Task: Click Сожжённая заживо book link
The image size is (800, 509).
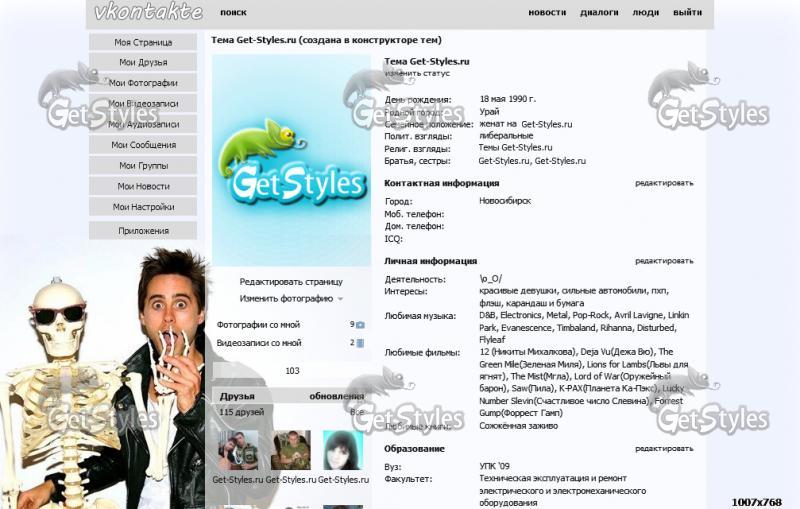Action: 518,425
